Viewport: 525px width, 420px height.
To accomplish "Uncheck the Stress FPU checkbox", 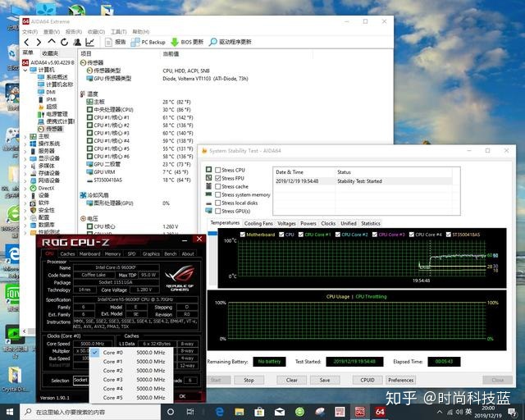I will pyautogui.click(x=218, y=178).
